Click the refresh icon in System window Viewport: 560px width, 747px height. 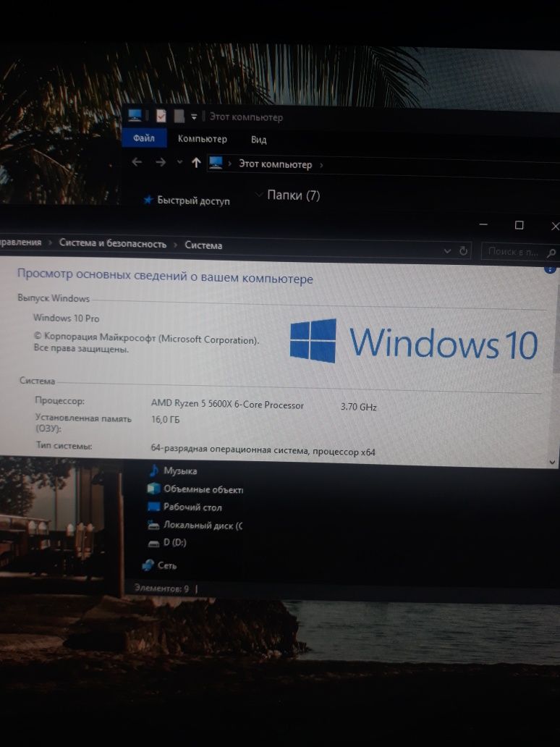(x=463, y=250)
